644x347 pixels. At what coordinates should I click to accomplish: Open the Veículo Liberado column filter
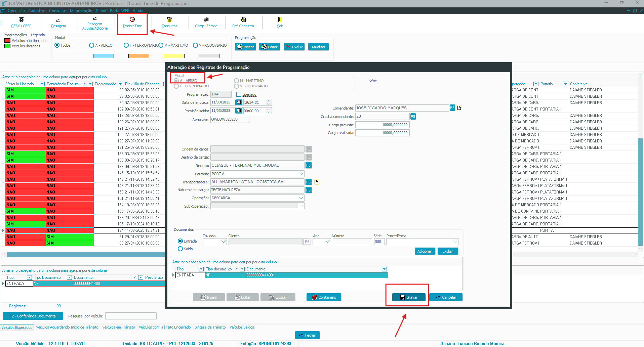click(x=42, y=84)
